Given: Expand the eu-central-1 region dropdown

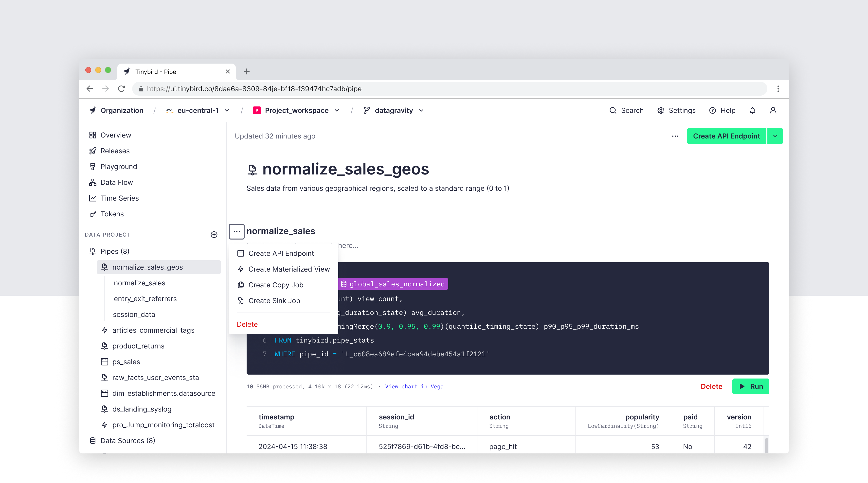Looking at the screenshot, I should (x=227, y=110).
